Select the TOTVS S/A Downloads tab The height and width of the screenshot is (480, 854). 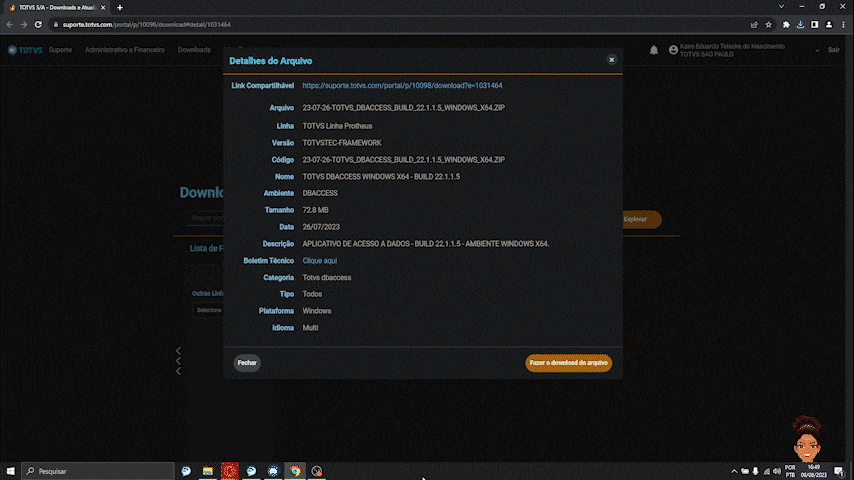tap(57, 8)
